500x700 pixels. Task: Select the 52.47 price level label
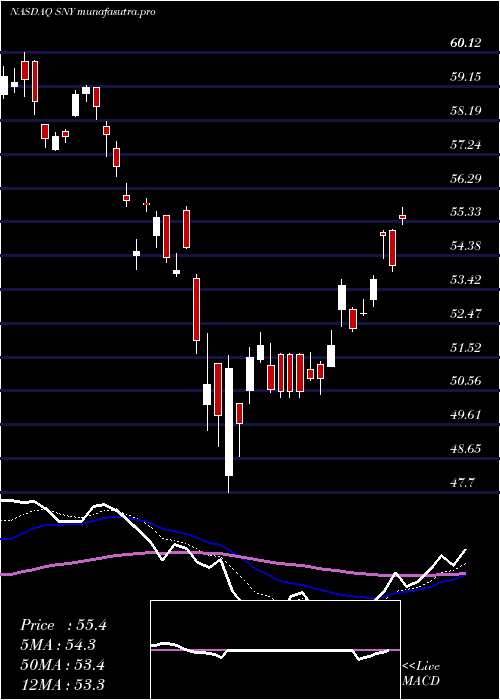pyautogui.click(x=466, y=313)
